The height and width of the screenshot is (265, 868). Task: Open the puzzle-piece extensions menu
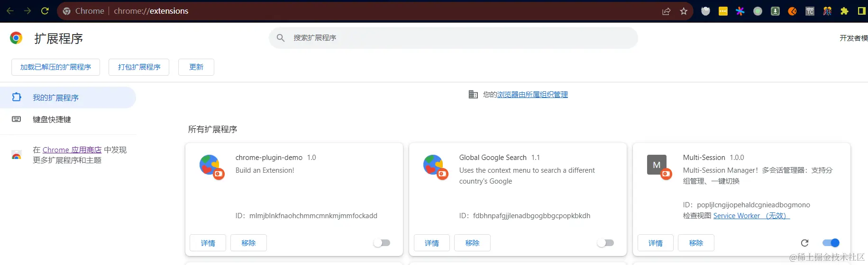844,11
